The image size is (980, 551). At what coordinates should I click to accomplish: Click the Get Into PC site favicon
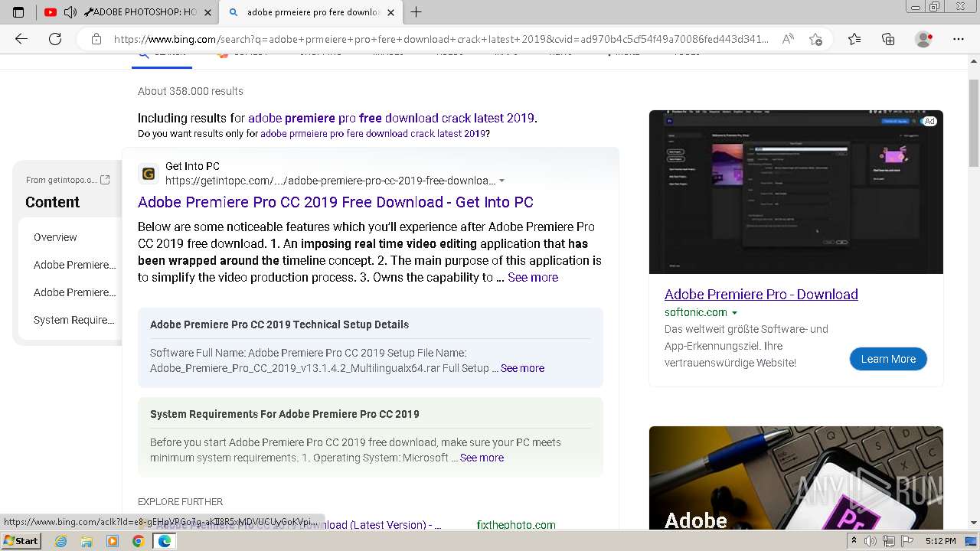(149, 174)
